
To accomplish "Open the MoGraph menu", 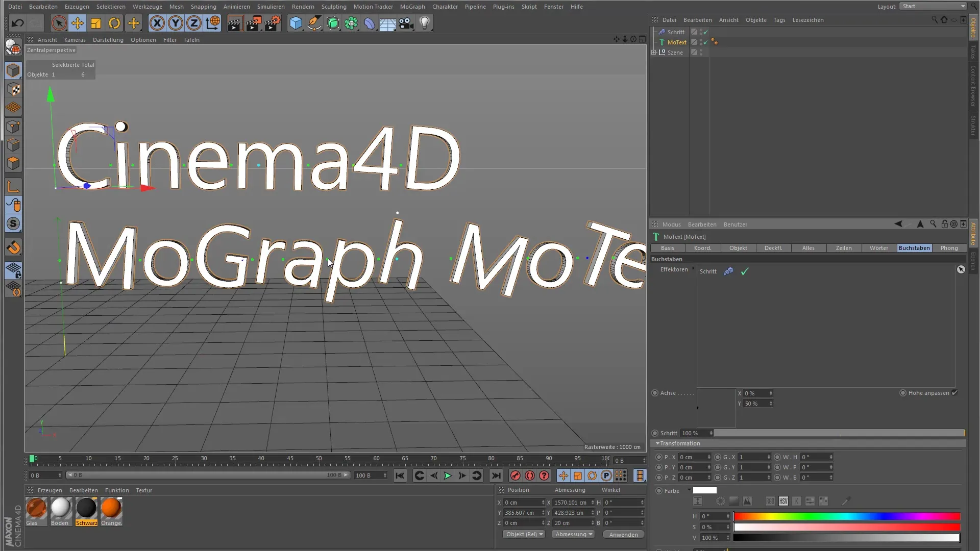I will point(412,7).
